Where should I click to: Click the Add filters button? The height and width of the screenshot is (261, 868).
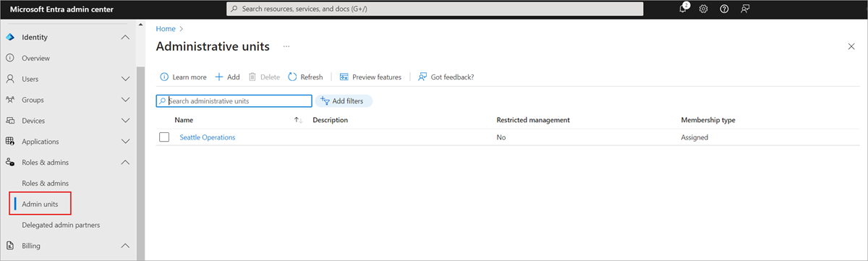point(344,101)
